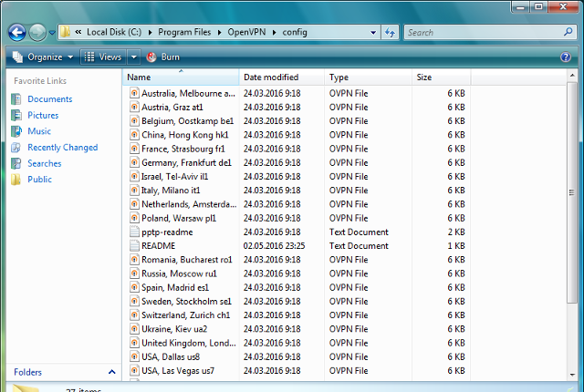The image size is (584, 392).
Task: Click the Public folder icon in sidebar
Action: pyautogui.click(x=16, y=180)
